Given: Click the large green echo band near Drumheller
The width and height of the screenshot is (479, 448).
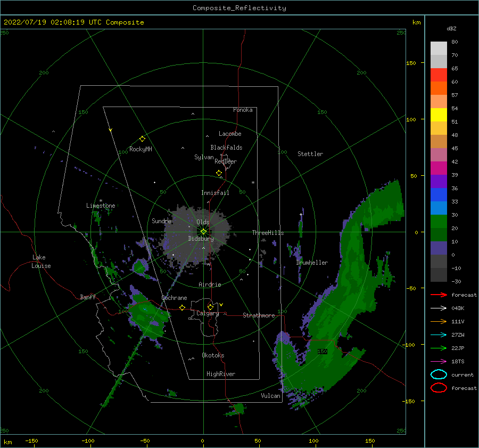Looking at the screenshot, I should (x=351, y=284).
